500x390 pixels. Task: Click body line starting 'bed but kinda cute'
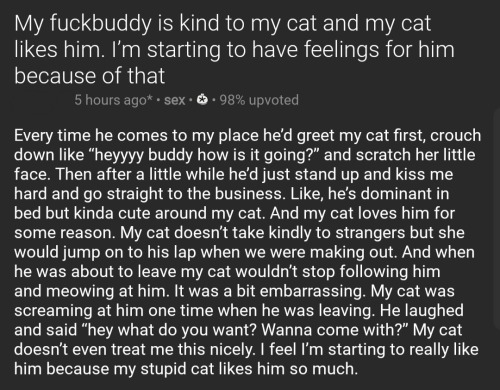coord(234,213)
